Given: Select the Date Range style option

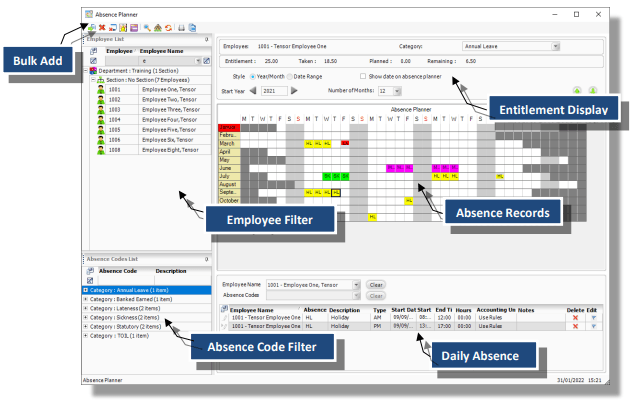Looking at the screenshot, I should coord(290,76).
